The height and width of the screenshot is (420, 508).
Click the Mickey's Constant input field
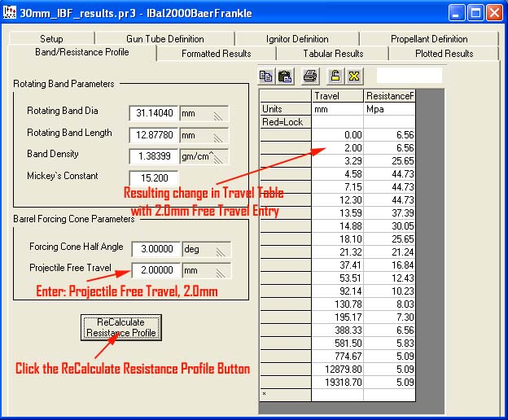pyautogui.click(x=154, y=177)
